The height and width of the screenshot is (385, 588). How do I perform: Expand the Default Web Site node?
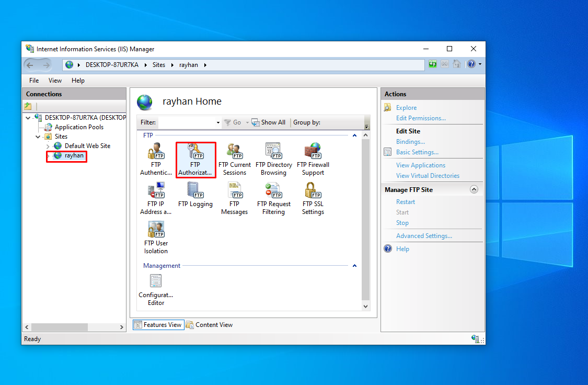(48, 146)
